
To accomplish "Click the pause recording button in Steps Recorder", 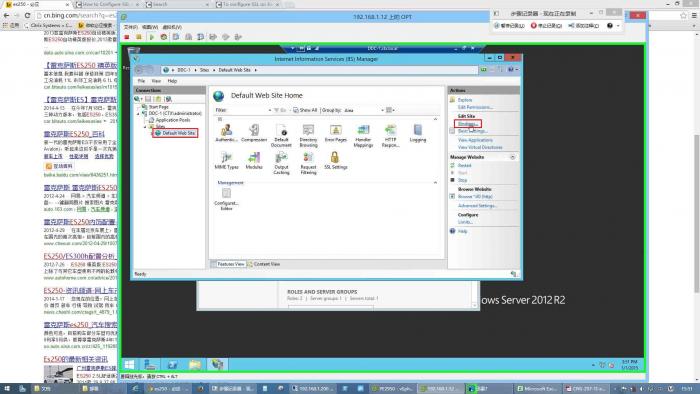I will 509,26.
